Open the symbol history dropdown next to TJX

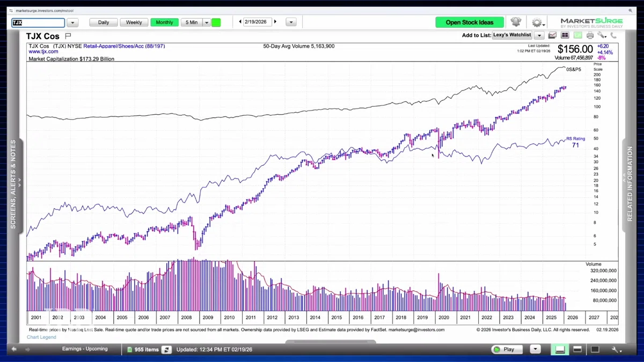[x=73, y=23]
